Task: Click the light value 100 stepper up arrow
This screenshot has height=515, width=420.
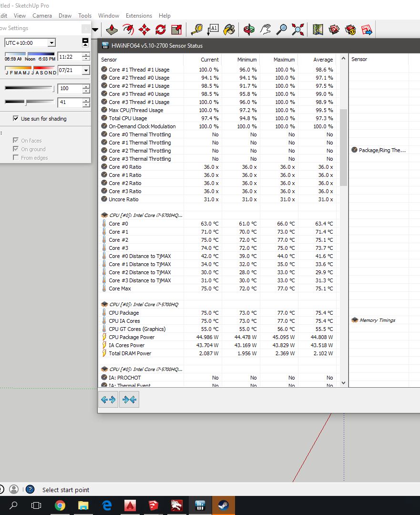Action: [86, 86]
